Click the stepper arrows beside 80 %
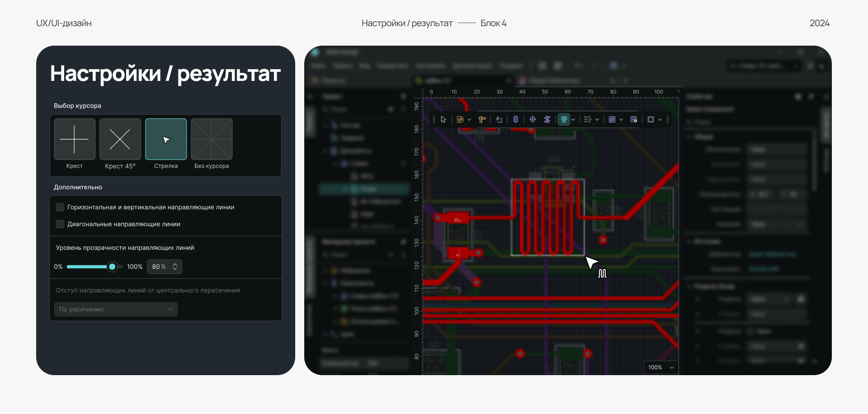The image size is (868, 414). click(x=175, y=267)
